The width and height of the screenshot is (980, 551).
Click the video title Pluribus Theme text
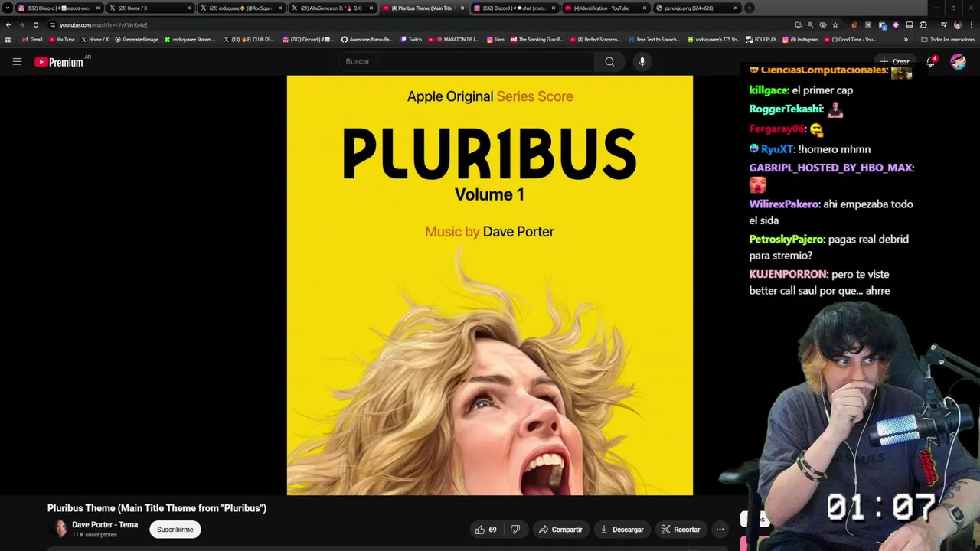pyautogui.click(x=157, y=508)
